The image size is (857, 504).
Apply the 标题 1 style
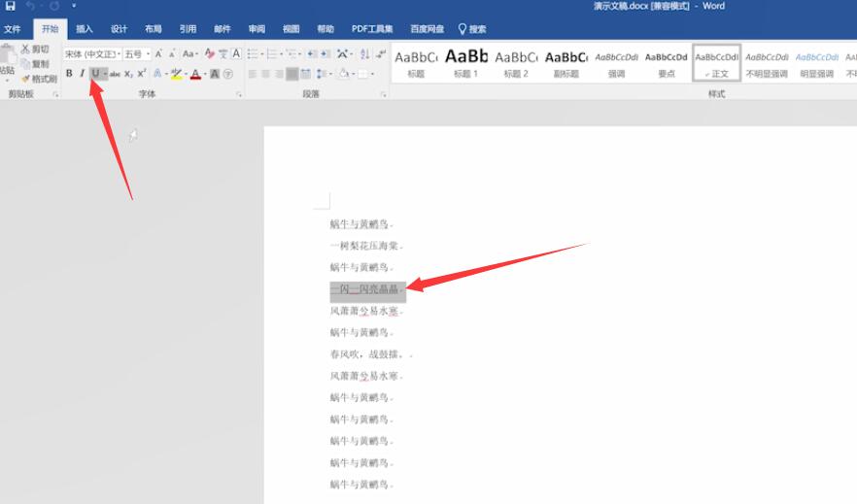(x=465, y=63)
